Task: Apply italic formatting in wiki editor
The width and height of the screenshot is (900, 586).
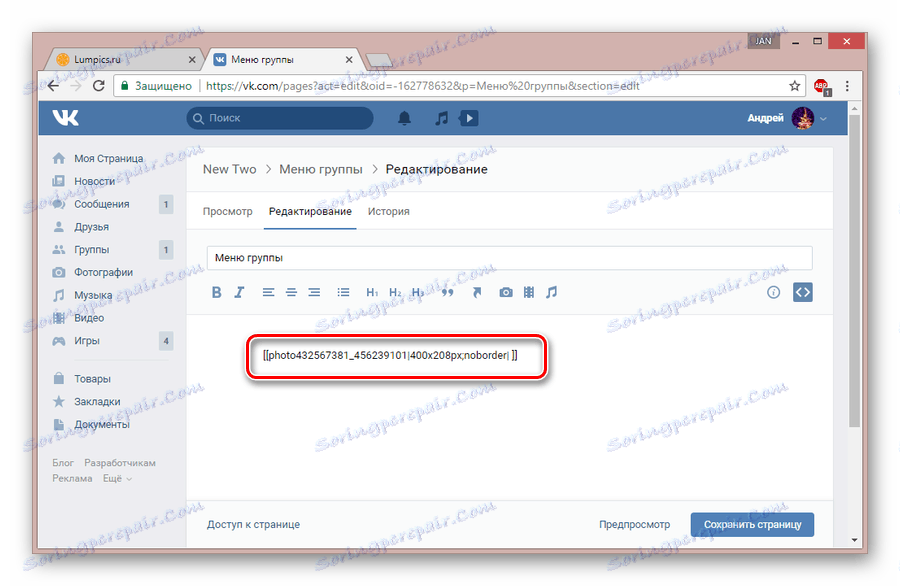Action: pos(239,292)
